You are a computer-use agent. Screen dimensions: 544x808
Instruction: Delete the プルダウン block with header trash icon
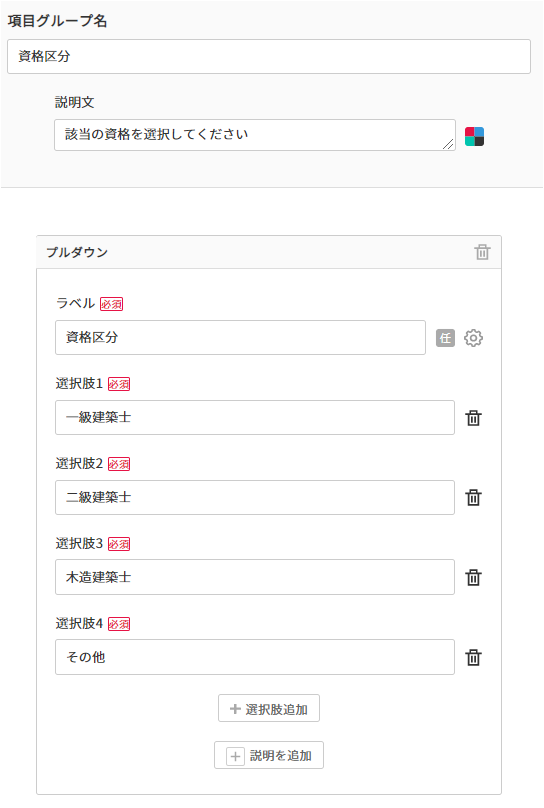[482, 252]
